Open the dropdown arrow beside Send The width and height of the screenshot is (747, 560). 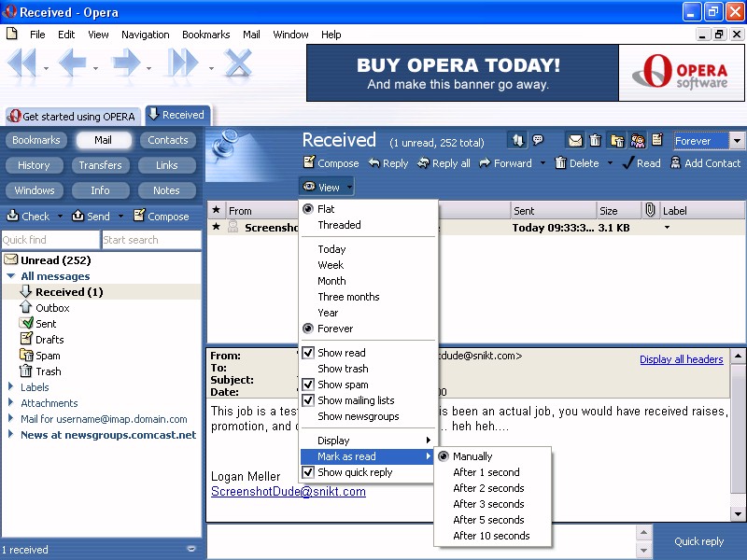click(x=120, y=217)
